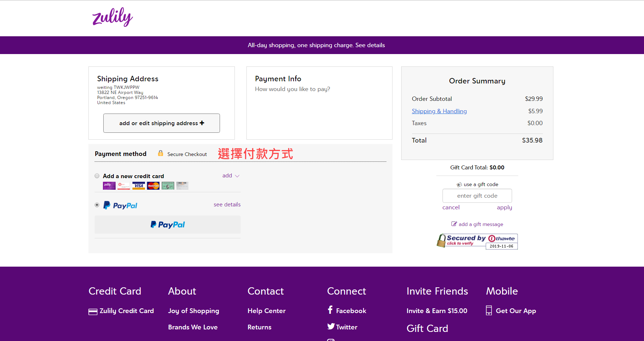Click add or edit shipping address button
Image resolution: width=644 pixels, height=341 pixels.
coord(162,123)
